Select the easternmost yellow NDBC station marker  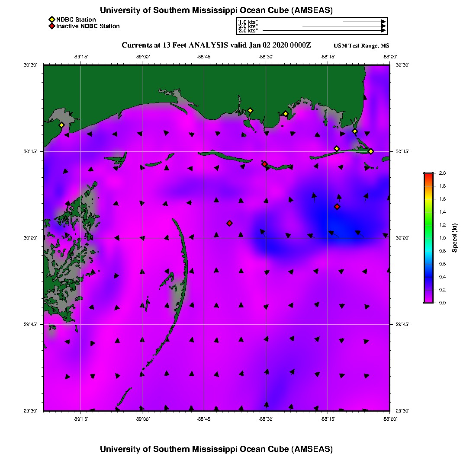pos(371,151)
